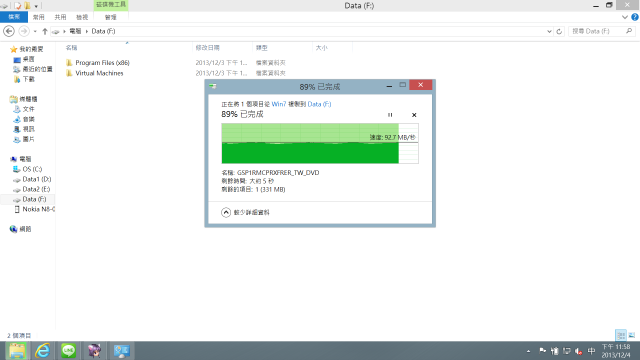Open the recent locations dropdown arrow
The height and width of the screenshot is (360, 640).
tap(35, 31)
